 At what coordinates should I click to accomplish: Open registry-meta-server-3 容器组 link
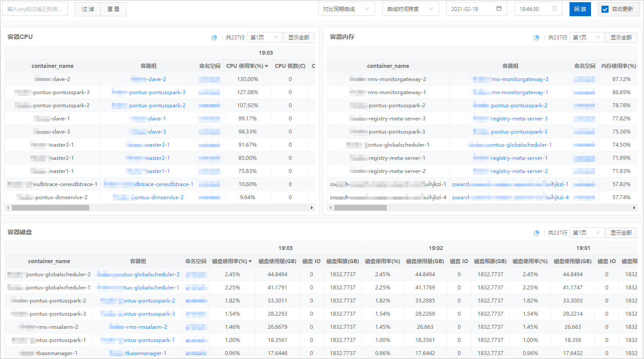tap(510, 119)
